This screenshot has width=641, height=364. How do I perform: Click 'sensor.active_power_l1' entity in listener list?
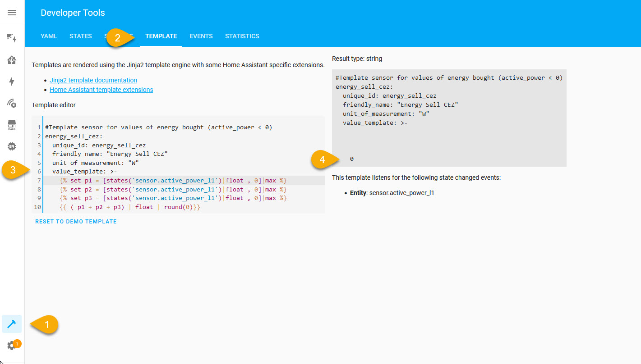(x=401, y=193)
